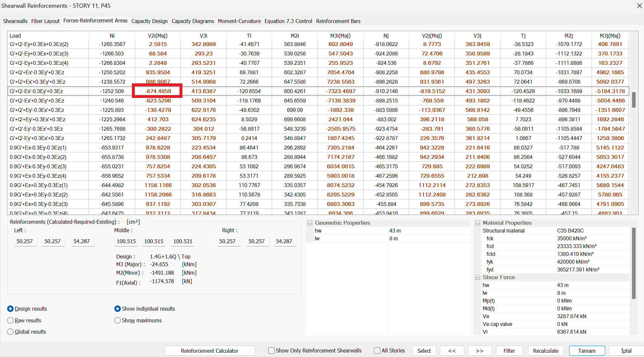Switch to the Capacity Design tab
644x357 pixels.
(x=149, y=21)
